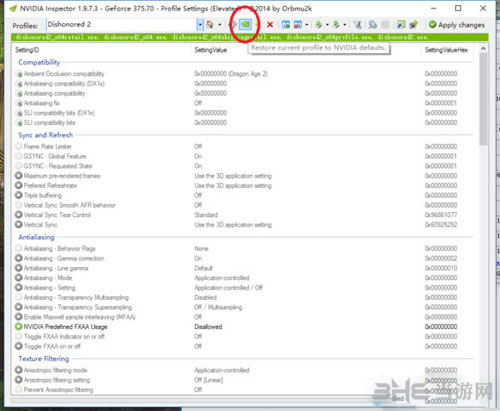Open the dropdown arrow next to home icon

coord(220,25)
